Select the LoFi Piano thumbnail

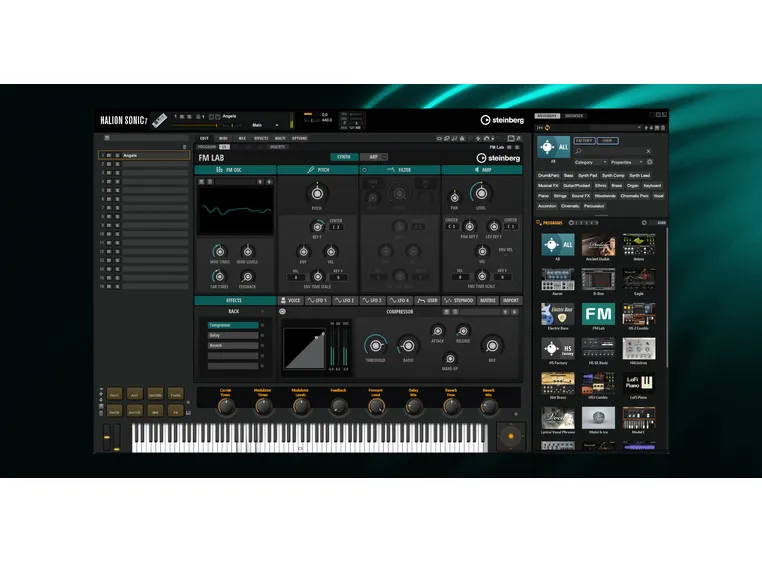pos(639,383)
